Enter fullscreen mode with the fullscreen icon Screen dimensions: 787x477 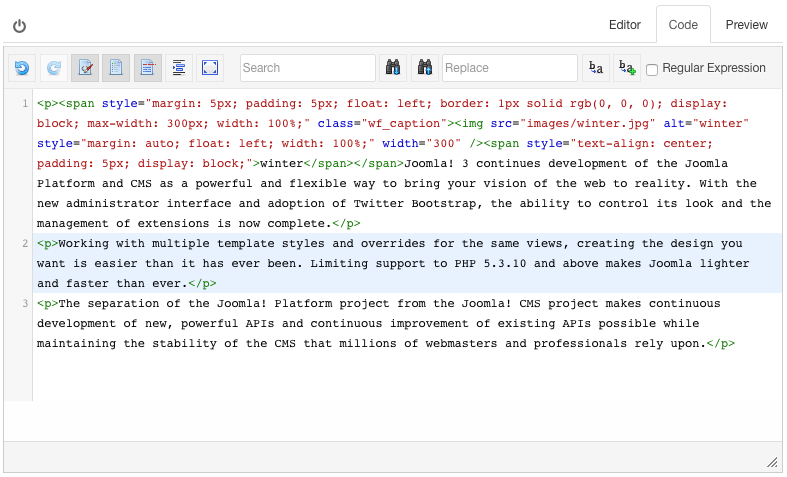click(210, 68)
